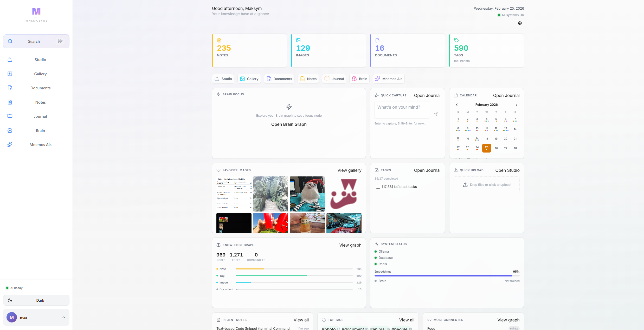The height and width of the screenshot is (330, 644).
Task: Click the Most Connected link icon
Action: pos(429,320)
